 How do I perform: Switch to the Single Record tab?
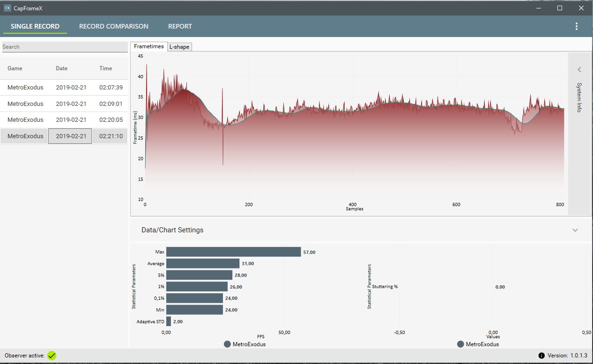click(35, 26)
